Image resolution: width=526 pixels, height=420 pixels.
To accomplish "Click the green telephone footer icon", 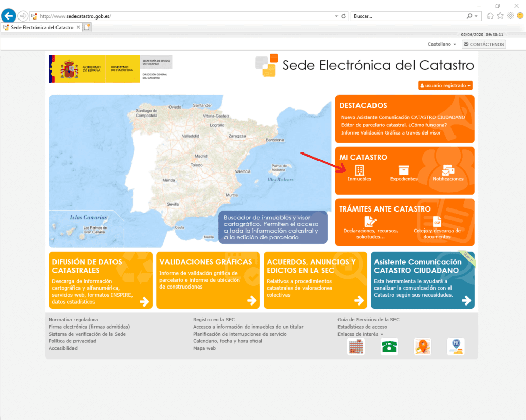I will coord(389,346).
